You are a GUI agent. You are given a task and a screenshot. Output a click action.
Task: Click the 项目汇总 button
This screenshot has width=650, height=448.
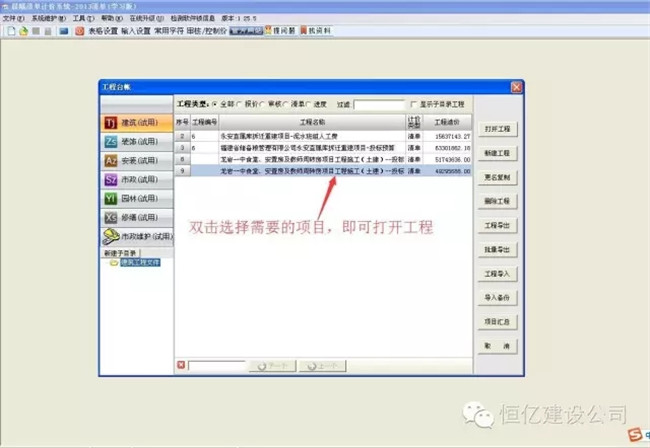pyautogui.click(x=497, y=322)
